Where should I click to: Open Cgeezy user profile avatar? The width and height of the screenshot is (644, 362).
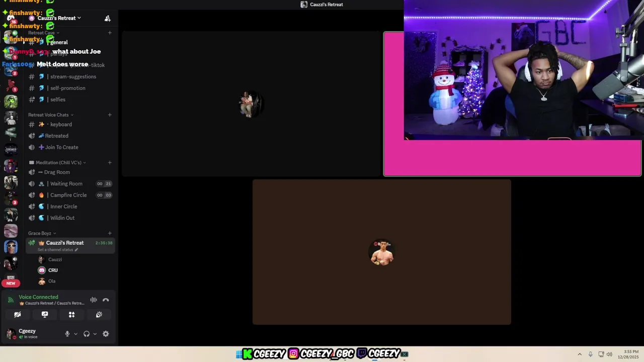11,334
